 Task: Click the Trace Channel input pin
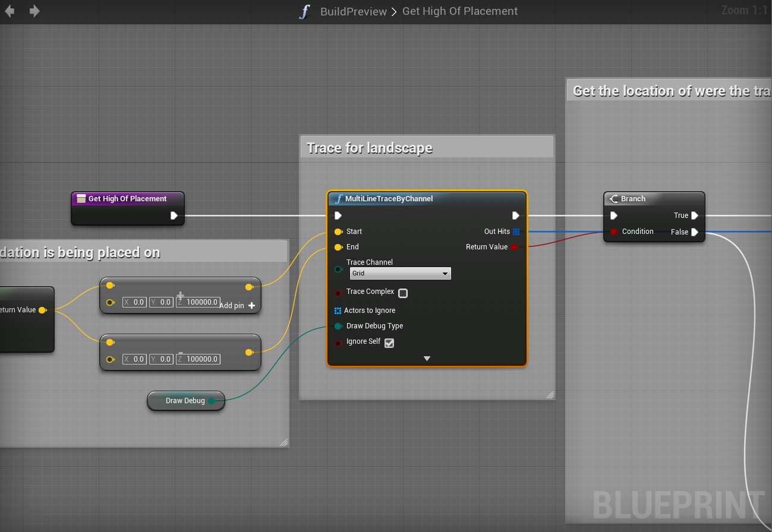pyautogui.click(x=338, y=270)
